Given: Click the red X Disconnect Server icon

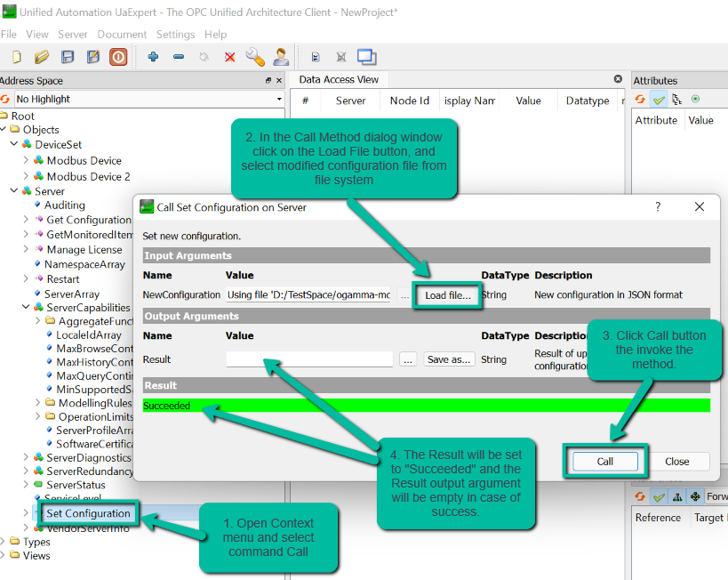Looking at the screenshot, I should tap(229, 57).
